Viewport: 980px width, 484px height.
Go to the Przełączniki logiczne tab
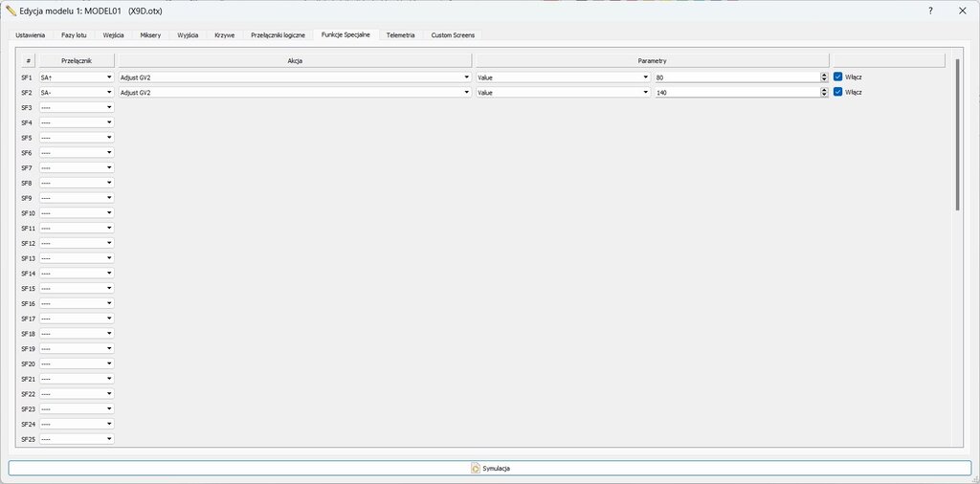278,34
